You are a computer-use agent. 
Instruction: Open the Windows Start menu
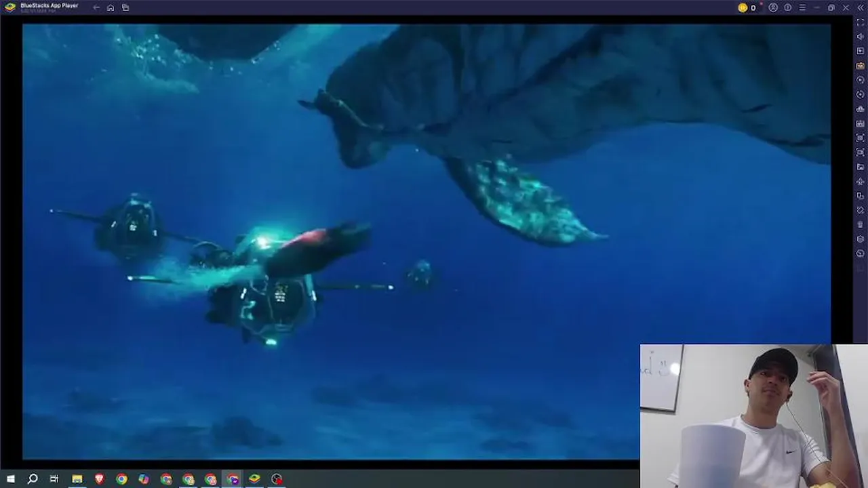(x=11, y=479)
